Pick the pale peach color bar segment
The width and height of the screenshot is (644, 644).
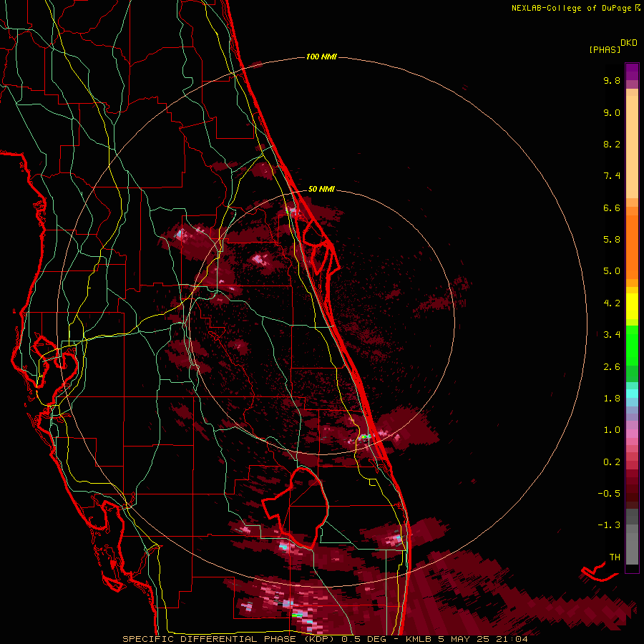point(632,147)
